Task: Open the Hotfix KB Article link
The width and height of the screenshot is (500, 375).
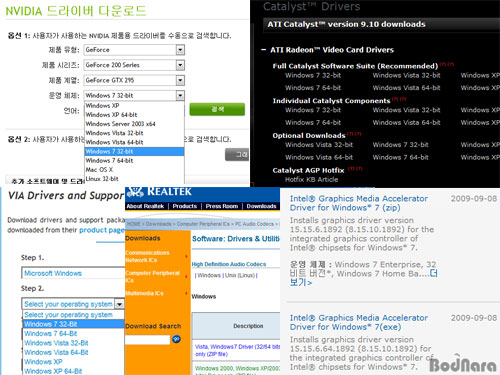Action: coord(311,180)
